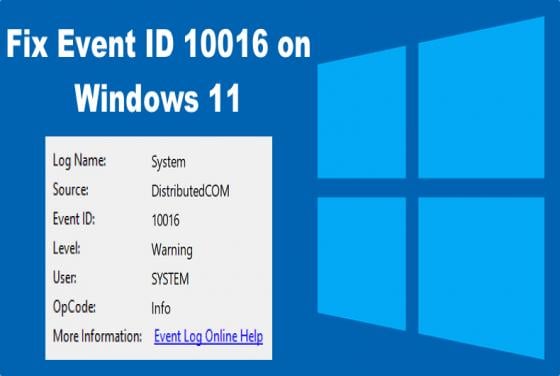This screenshot has height=376, width=560.
Task: Click the 'Source:' label
Action: tap(70, 190)
